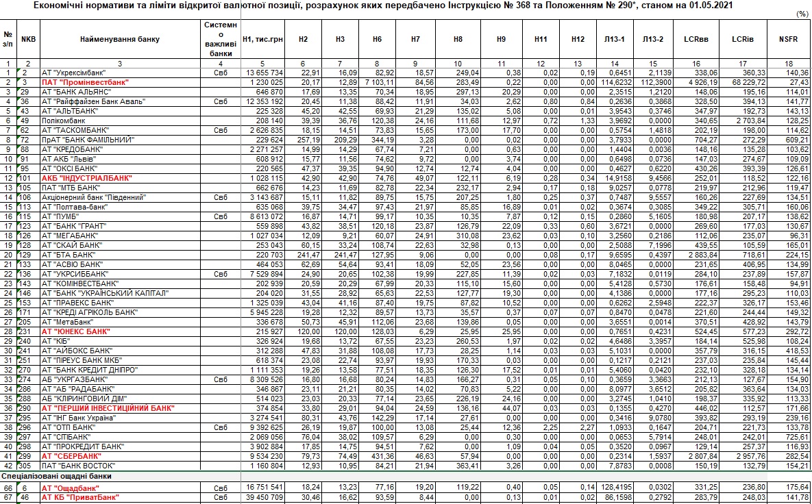812x504 pixels.
Task: Click the АТ "ОТП БАНК" name cell
Action: [x=120, y=427]
